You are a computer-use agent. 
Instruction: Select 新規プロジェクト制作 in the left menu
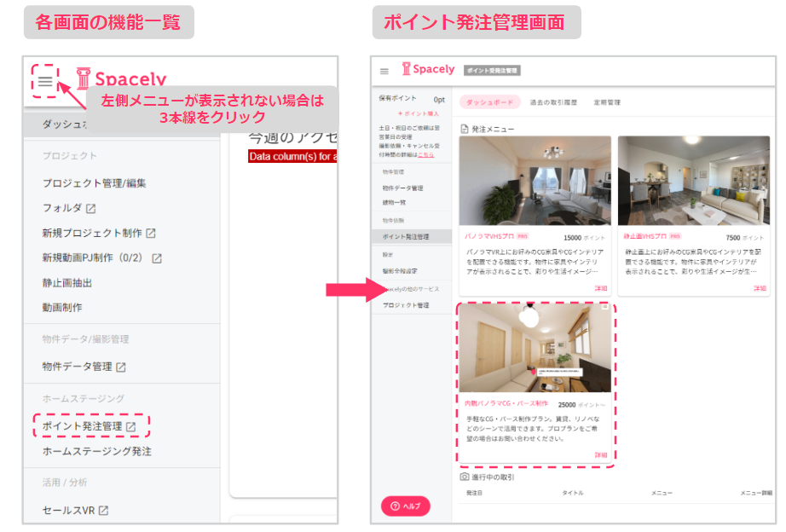pyautogui.click(x=92, y=233)
